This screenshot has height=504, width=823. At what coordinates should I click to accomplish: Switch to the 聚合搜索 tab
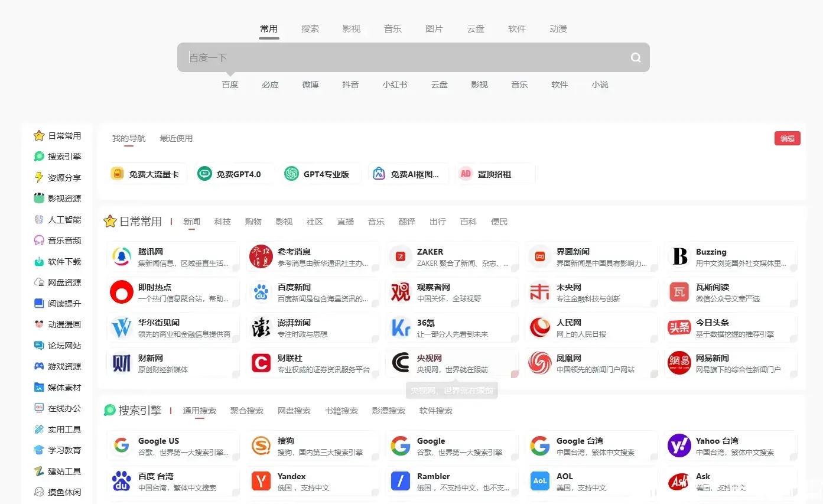click(x=247, y=411)
